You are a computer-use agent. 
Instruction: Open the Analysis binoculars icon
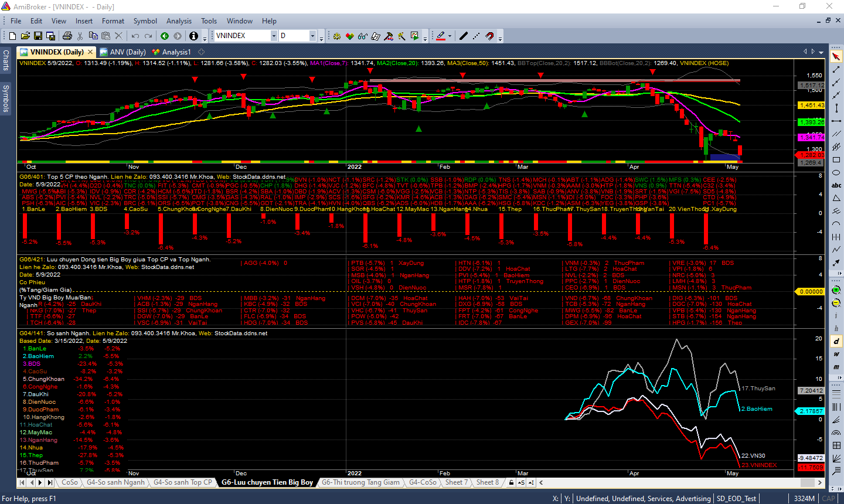[362, 36]
